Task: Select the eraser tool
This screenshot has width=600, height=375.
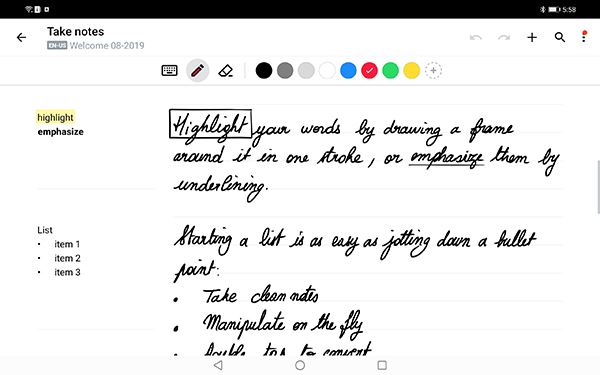Action: point(225,71)
